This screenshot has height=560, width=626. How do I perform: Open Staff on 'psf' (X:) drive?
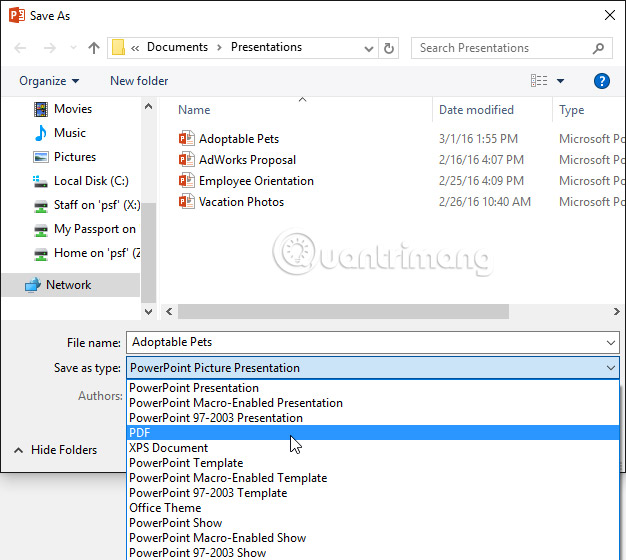(97, 205)
